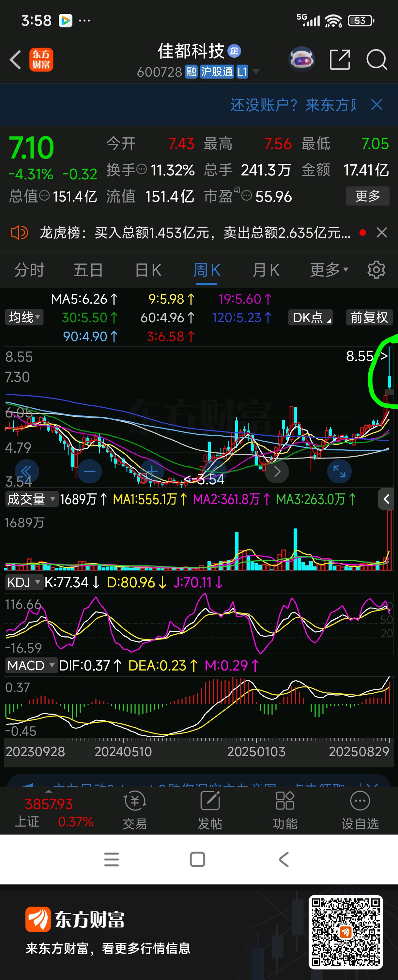Open MACD indicator dropdown
The image size is (398, 980).
31,665
